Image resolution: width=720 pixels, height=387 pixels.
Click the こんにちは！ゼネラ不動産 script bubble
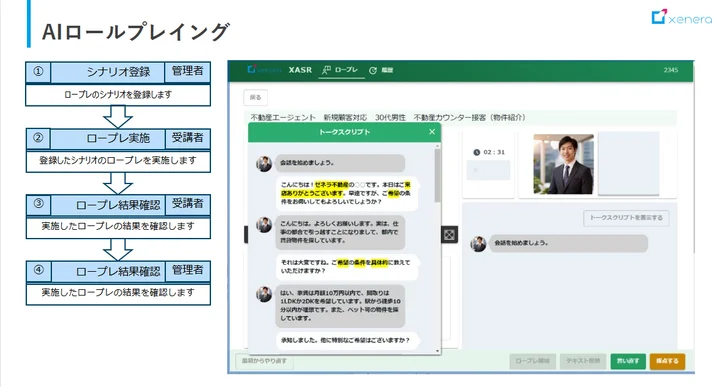(347, 193)
